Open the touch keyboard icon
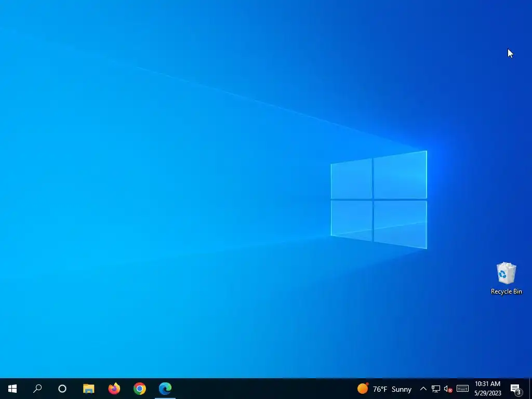 [x=462, y=389]
